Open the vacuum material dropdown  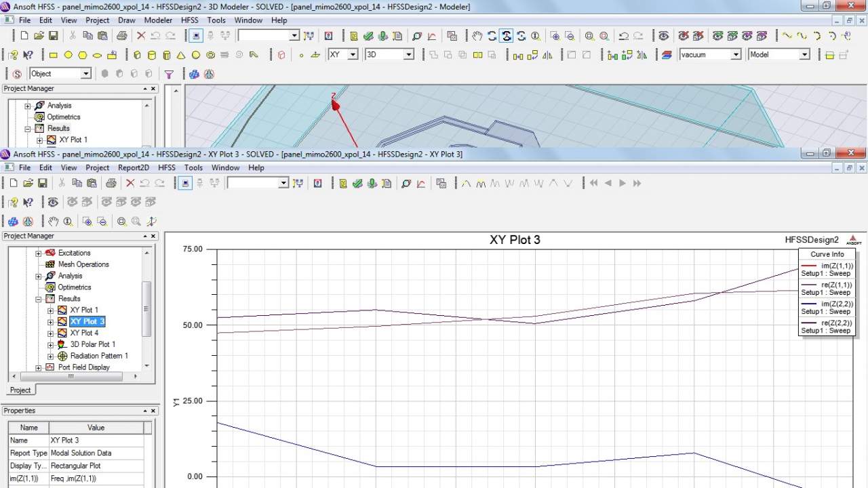pos(735,55)
